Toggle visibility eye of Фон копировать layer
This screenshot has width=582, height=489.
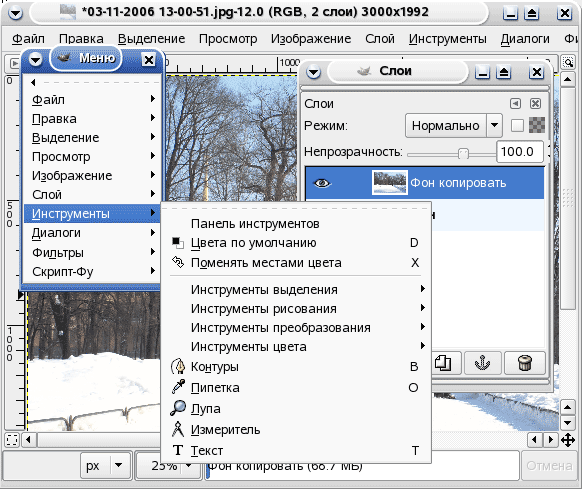(x=322, y=183)
